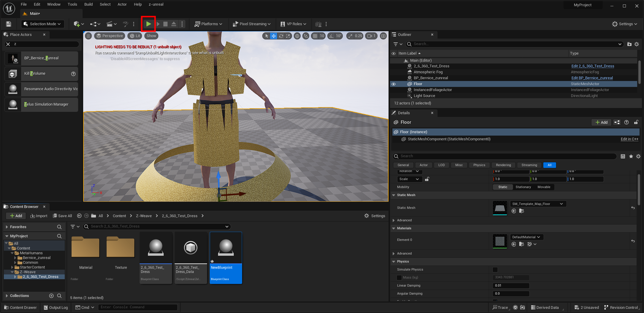Click the Eject button in toolbar
644x313 pixels.
(x=174, y=24)
